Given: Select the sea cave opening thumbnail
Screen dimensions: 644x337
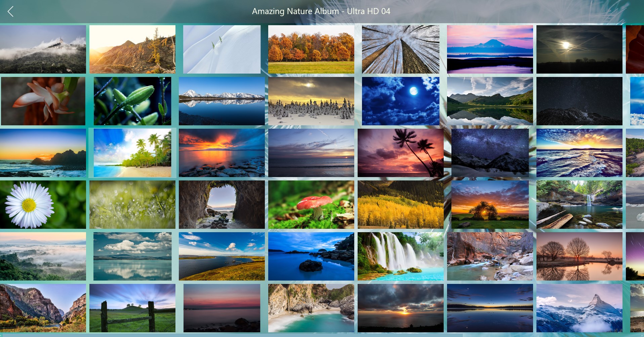Looking at the screenshot, I should point(222,205).
